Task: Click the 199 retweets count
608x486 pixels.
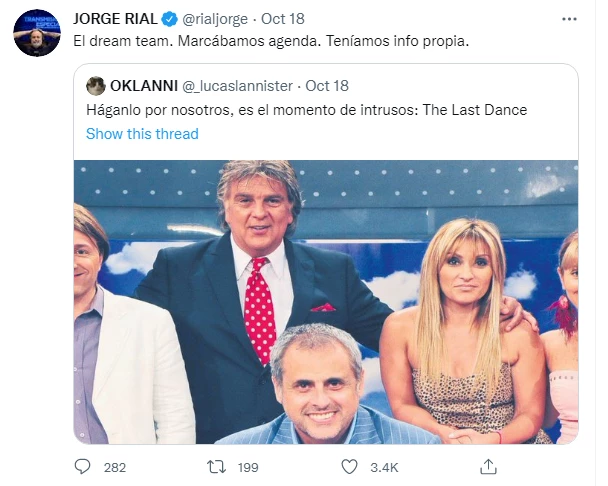Action: [x=249, y=467]
